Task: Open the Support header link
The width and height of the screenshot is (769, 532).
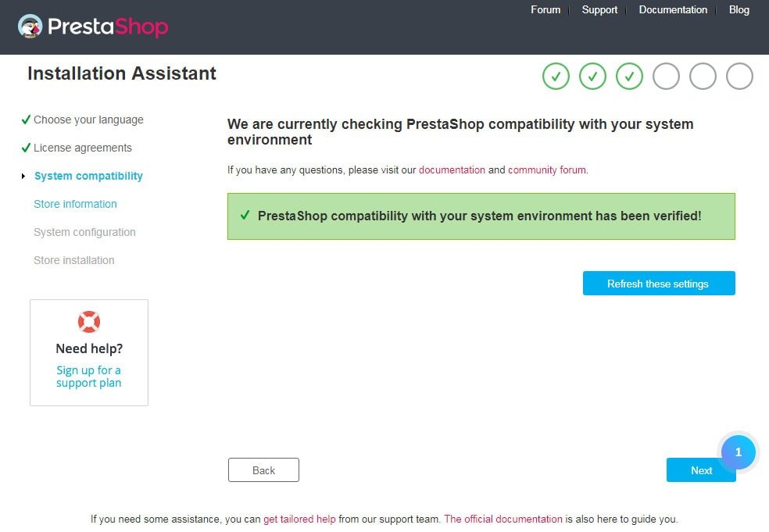Action: coord(599,10)
